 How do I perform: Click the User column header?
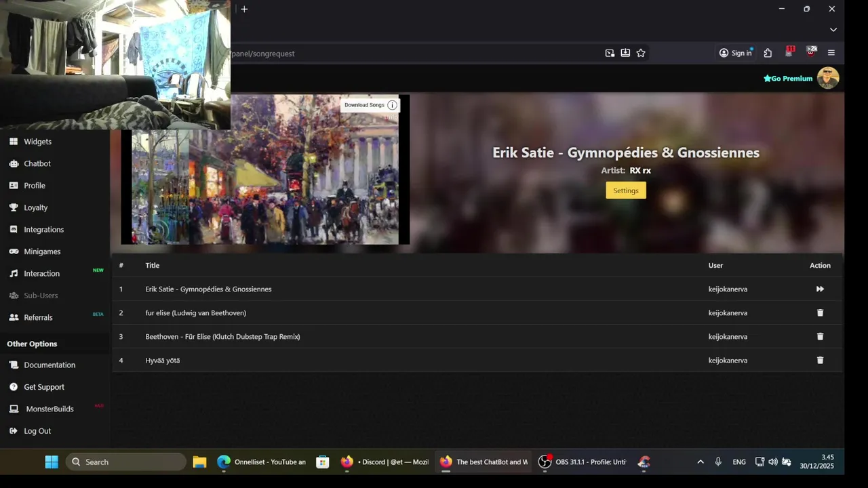(716, 265)
